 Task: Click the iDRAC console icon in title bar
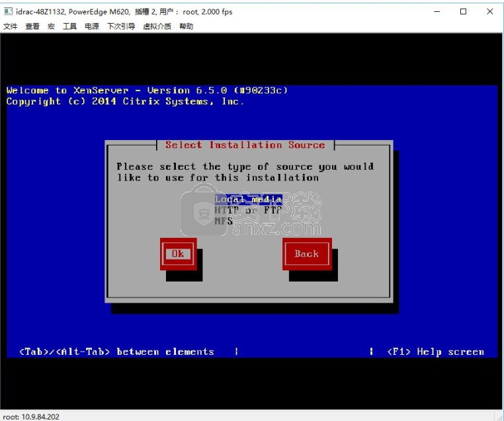point(8,11)
